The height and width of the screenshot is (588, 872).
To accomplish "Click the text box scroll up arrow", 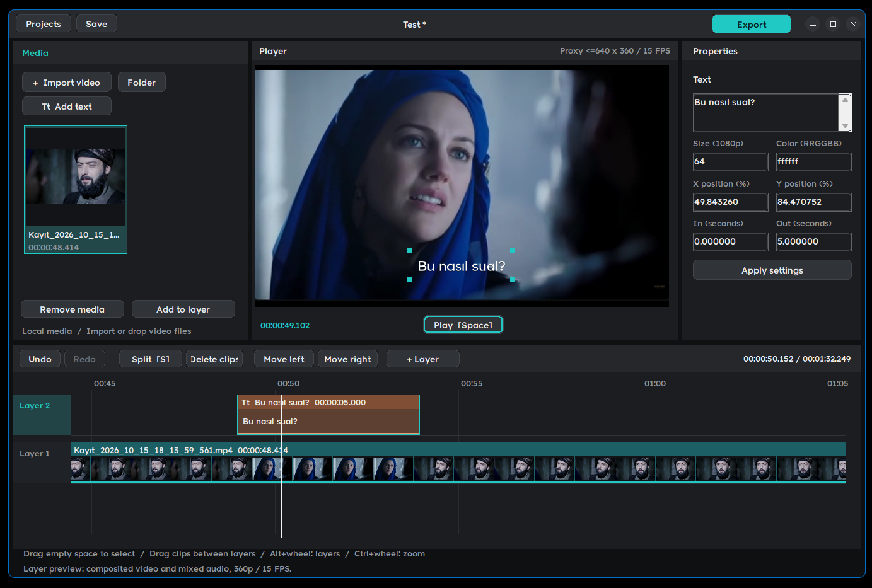I will [x=846, y=100].
